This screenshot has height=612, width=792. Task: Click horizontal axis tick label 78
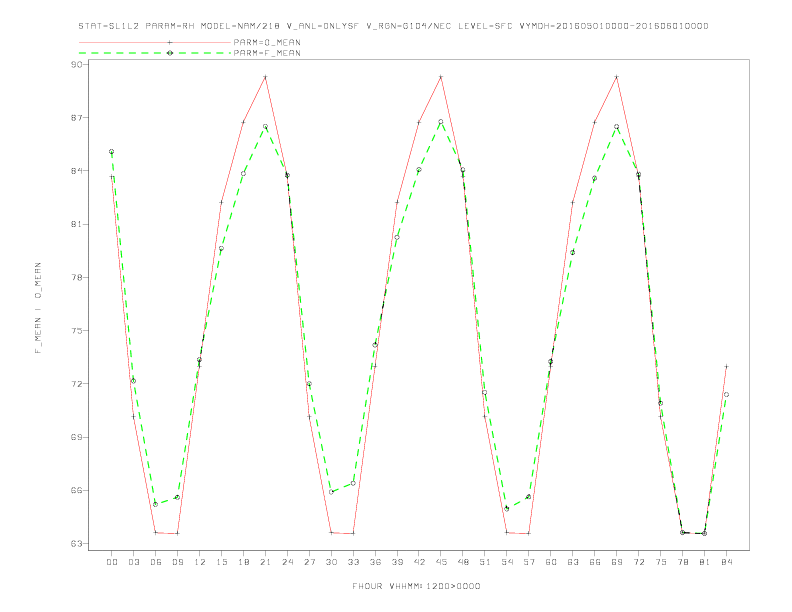tap(682, 562)
